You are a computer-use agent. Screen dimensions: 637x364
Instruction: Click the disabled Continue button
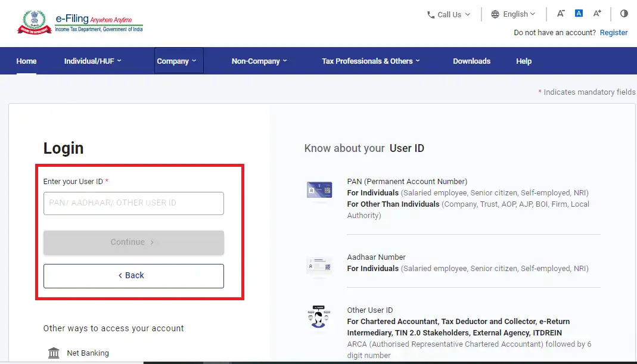[x=133, y=242]
